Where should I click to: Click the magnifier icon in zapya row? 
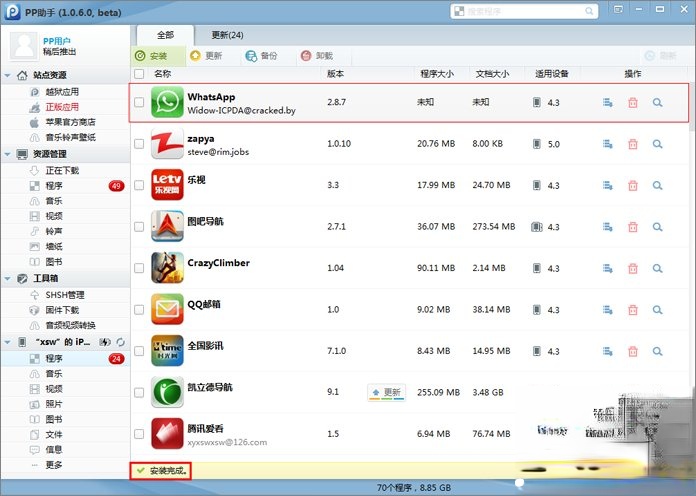(x=657, y=144)
